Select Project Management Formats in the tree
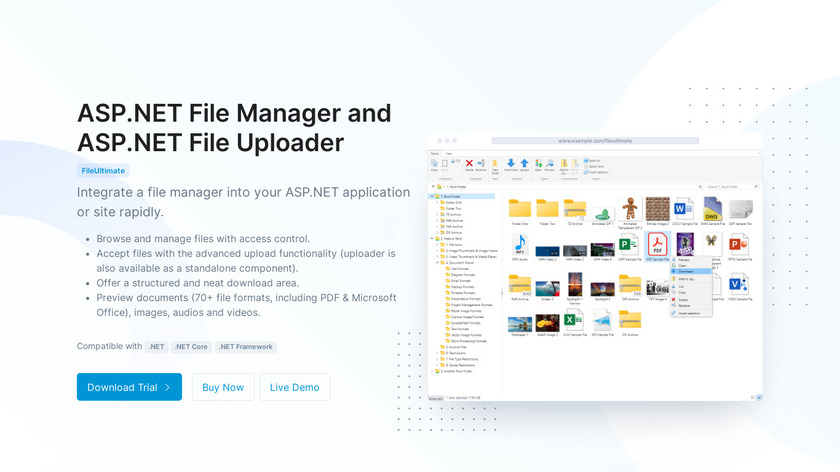This screenshot has width=840, height=472. pyautogui.click(x=471, y=305)
